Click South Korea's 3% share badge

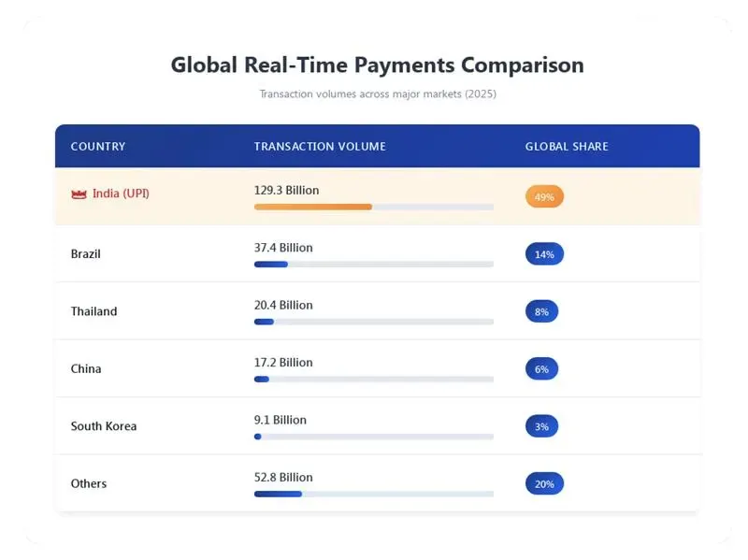(x=541, y=427)
